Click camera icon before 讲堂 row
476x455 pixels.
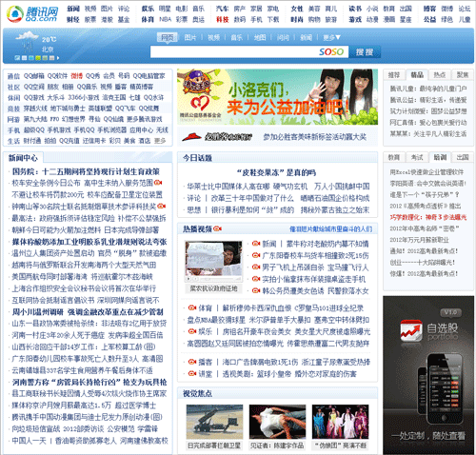click(192, 373)
